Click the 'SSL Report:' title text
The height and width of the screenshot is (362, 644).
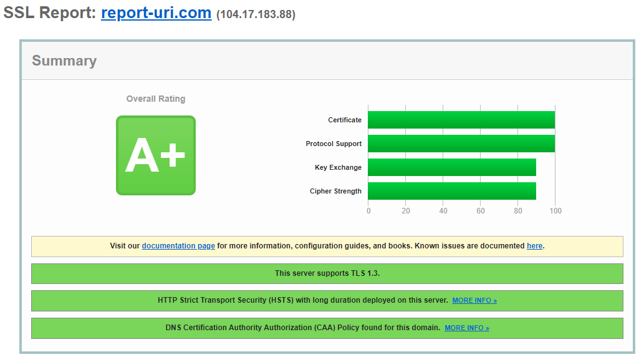pyautogui.click(x=50, y=13)
